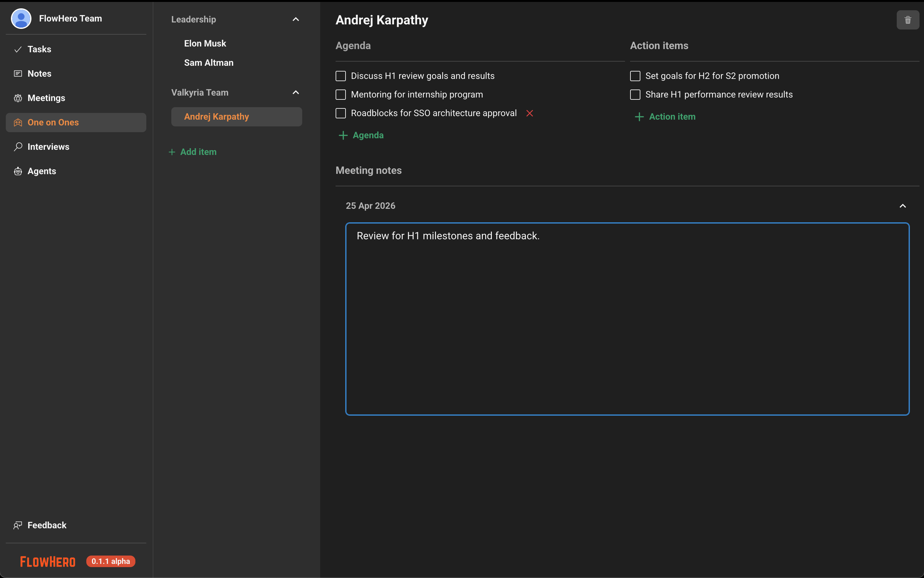Collapse the Leadership group
The image size is (924, 578).
tap(295, 20)
